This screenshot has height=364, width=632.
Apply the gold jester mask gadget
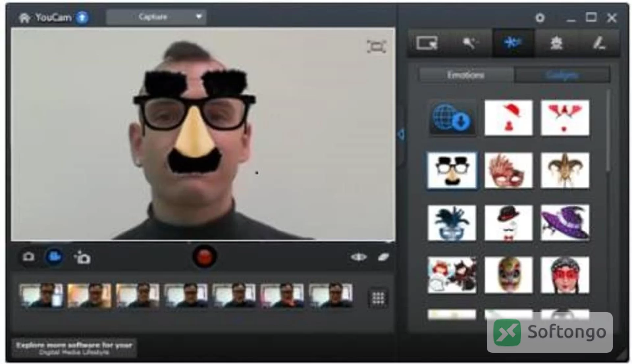point(565,170)
